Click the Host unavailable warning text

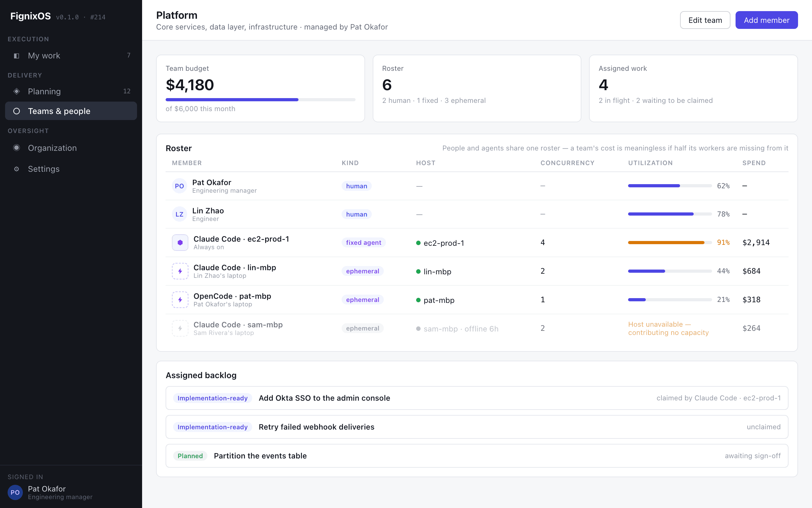click(x=668, y=329)
